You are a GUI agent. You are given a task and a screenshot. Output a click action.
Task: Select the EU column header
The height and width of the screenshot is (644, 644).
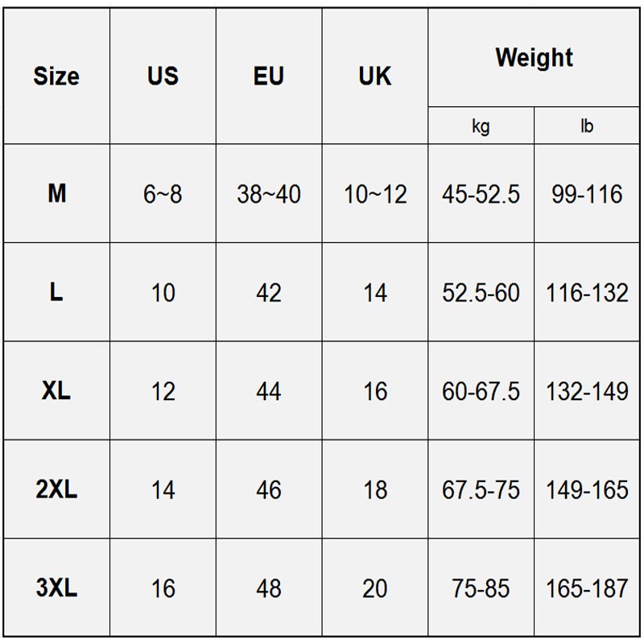click(269, 76)
